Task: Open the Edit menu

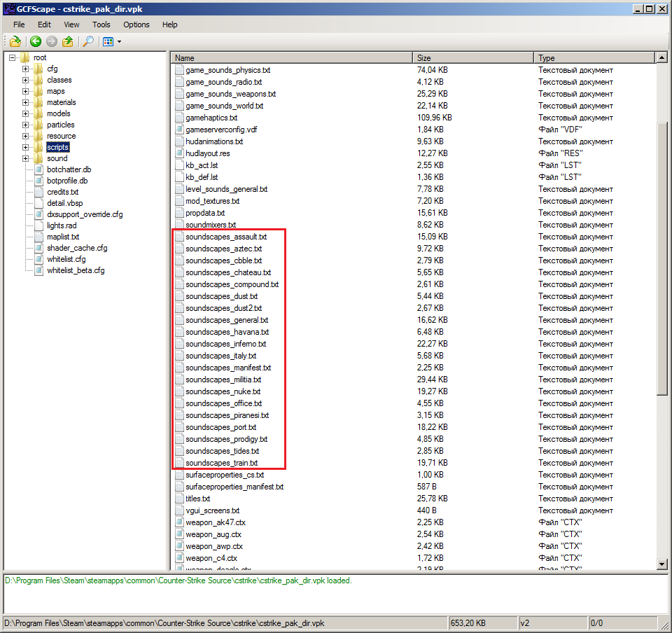Action: coord(44,25)
